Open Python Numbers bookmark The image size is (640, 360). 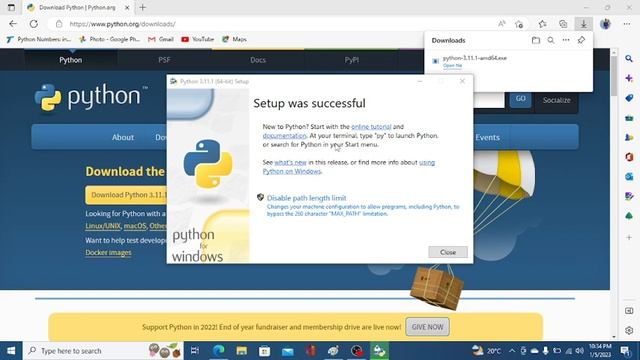[x=39, y=39]
